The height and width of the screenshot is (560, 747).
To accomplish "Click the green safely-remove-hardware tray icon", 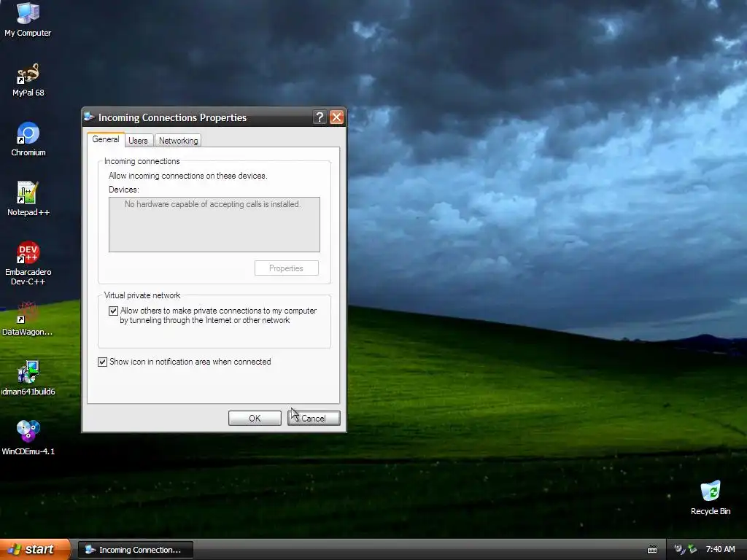I will (x=692, y=549).
